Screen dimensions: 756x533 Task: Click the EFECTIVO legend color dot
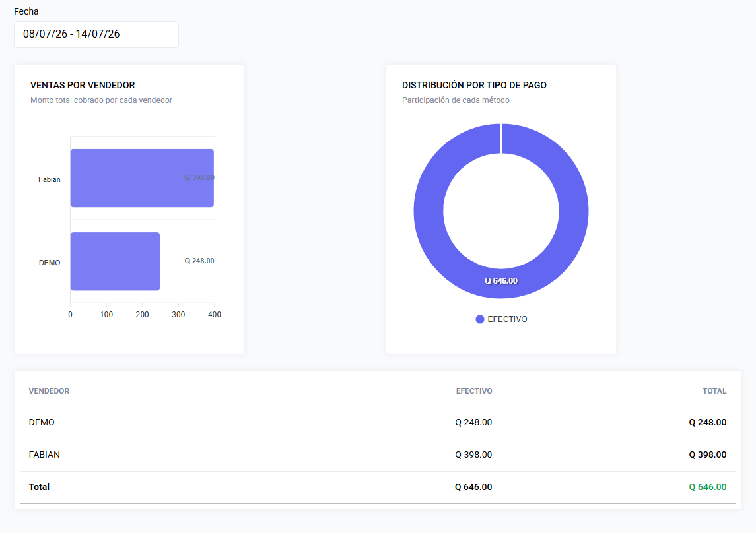(480, 319)
